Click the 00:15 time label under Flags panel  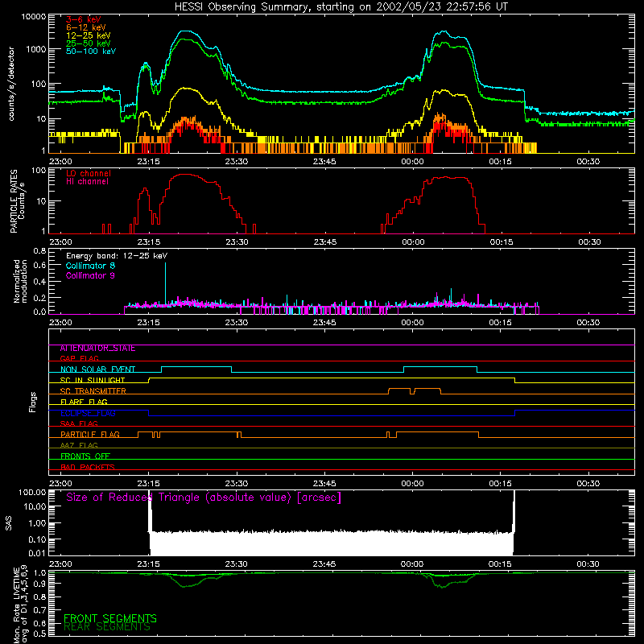pyautogui.click(x=500, y=484)
